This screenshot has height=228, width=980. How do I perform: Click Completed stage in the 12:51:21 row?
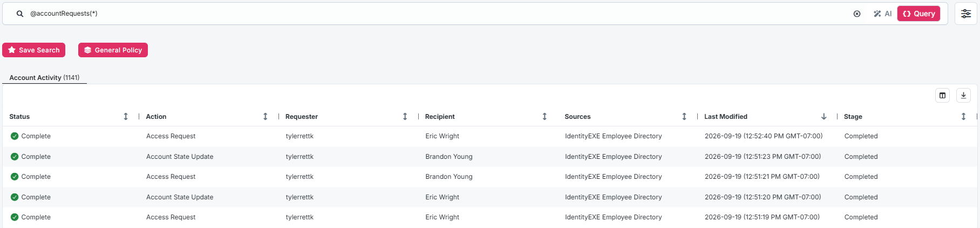click(861, 177)
